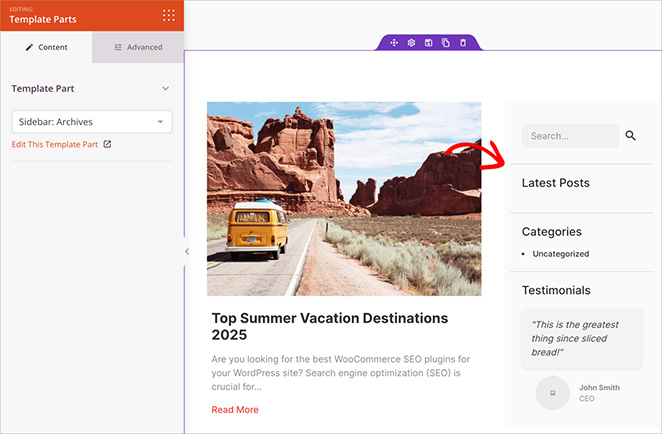This screenshot has width=662, height=434.
Task: Click the move handle icon in purple toolbar
Action: [394, 43]
